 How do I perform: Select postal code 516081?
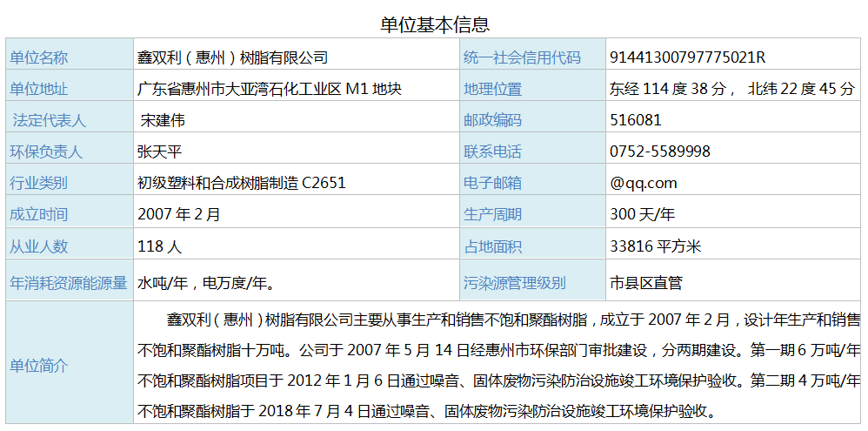coord(635,120)
